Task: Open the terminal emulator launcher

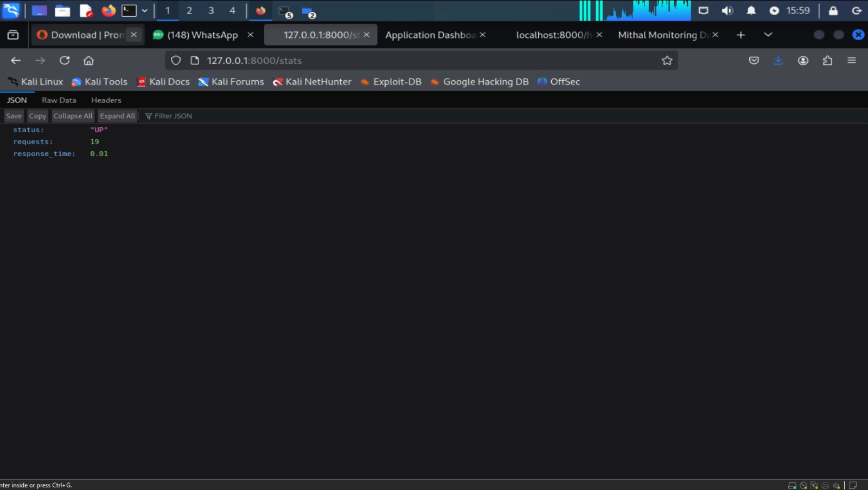Action: tap(129, 10)
